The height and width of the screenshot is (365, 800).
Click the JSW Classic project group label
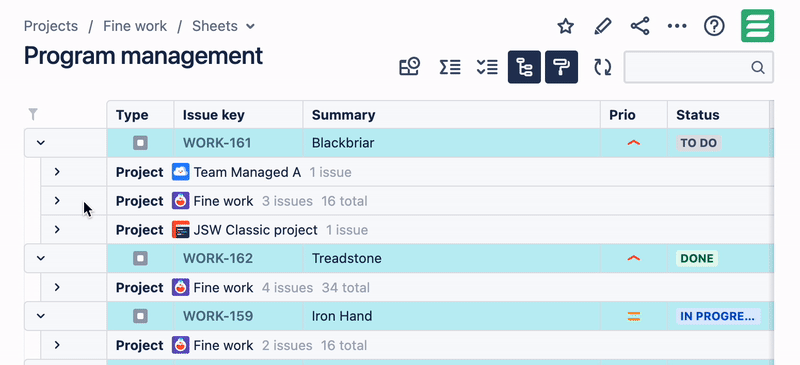pyautogui.click(x=256, y=230)
